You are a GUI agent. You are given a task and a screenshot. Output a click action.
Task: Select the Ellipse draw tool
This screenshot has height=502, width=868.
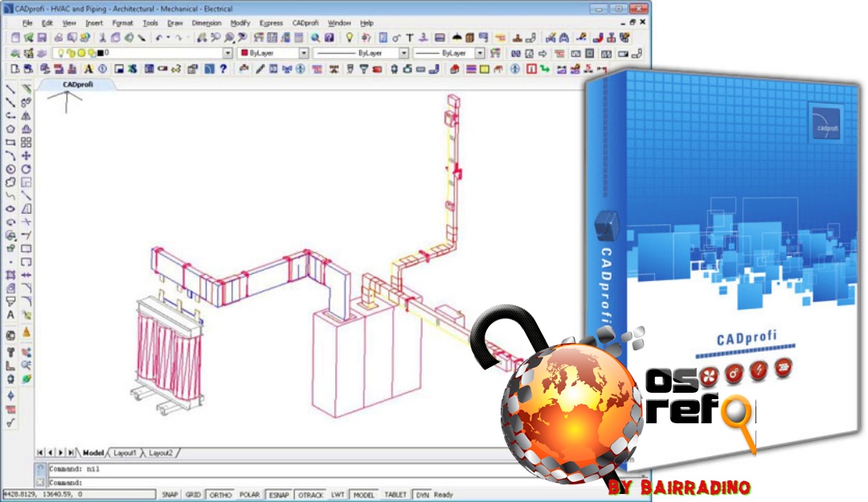(x=10, y=209)
